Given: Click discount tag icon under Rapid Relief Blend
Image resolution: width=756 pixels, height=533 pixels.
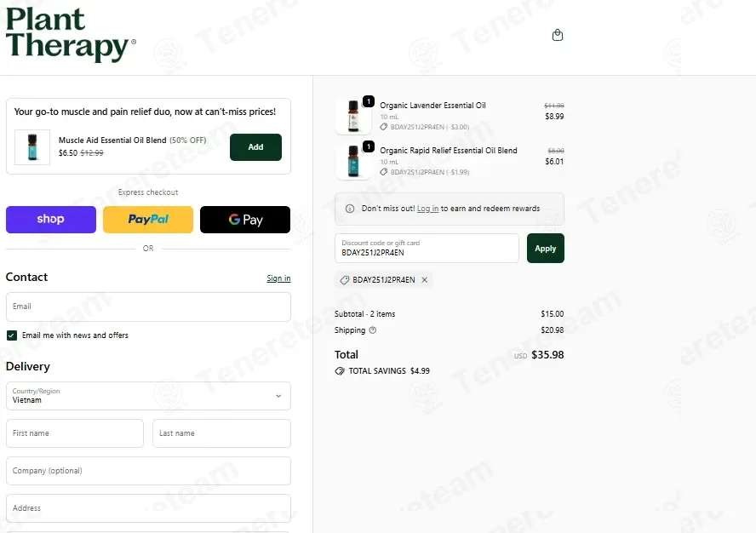Looking at the screenshot, I should [x=384, y=172].
